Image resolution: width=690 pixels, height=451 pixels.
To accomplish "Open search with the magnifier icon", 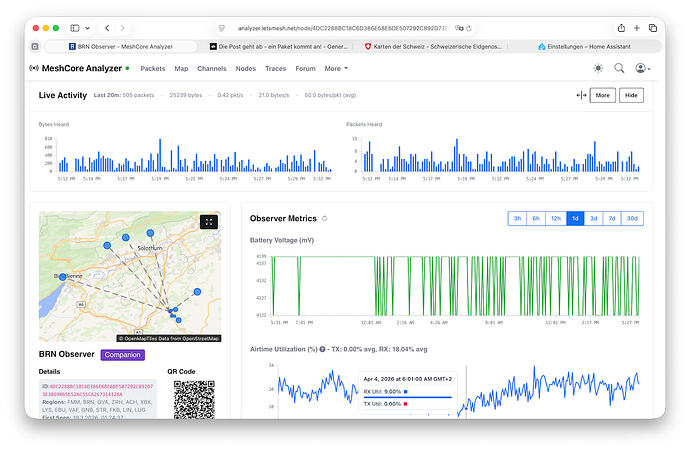I will [619, 68].
